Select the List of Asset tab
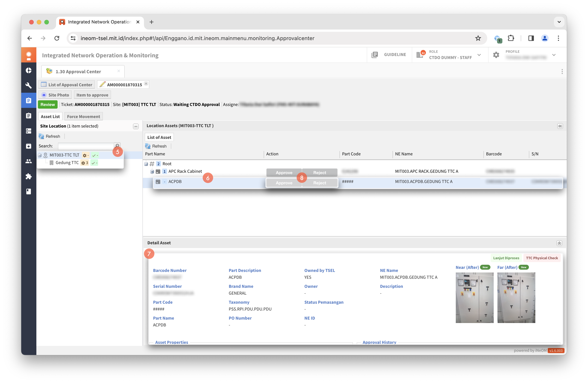 click(x=159, y=137)
